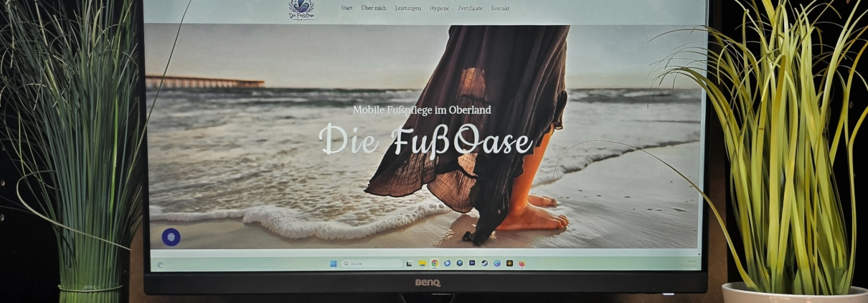Go to the Über mich page
The width and height of the screenshot is (868, 303).
(x=374, y=8)
